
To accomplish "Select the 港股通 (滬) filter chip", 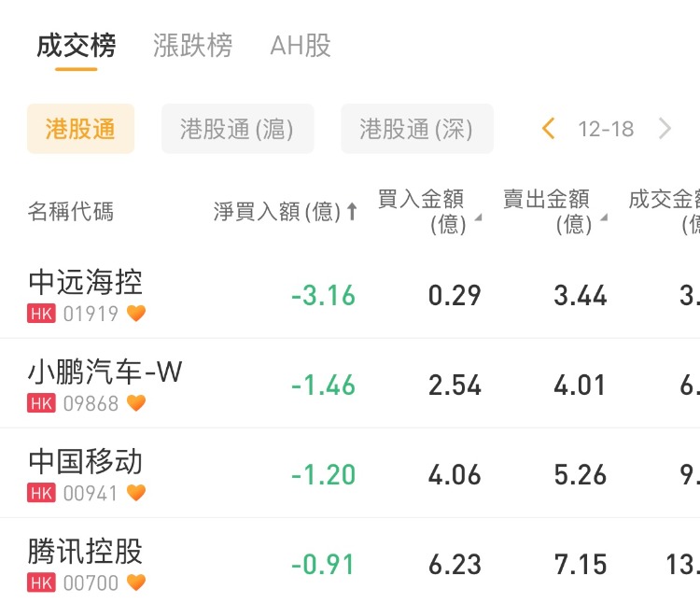I will [237, 129].
